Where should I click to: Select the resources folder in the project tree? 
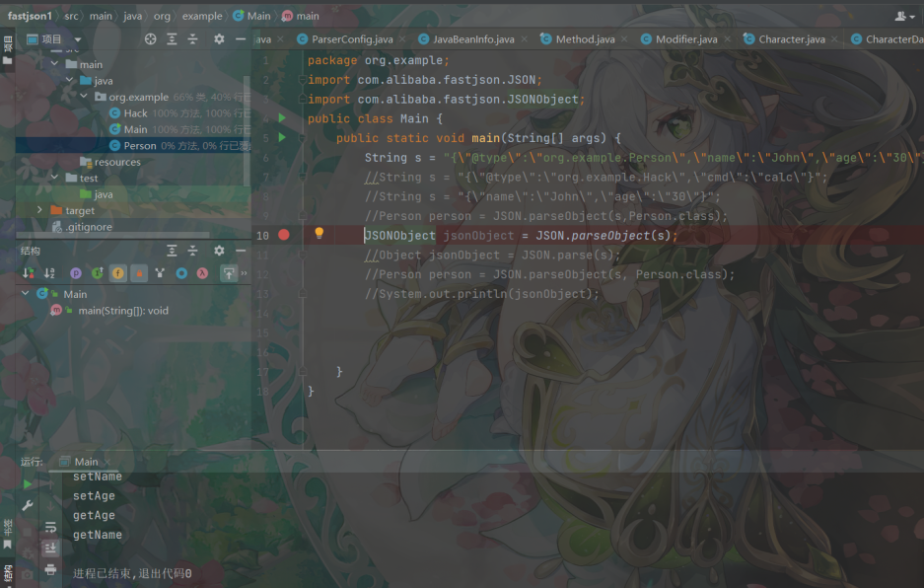[x=117, y=162]
